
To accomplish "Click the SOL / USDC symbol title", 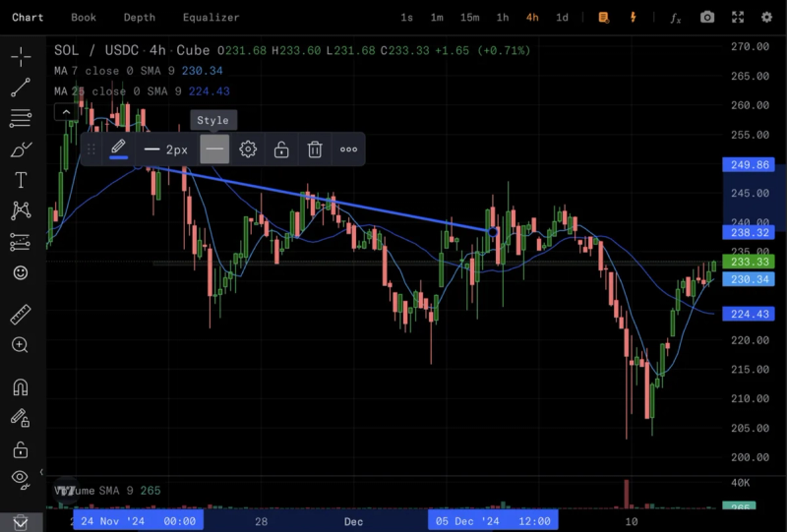I will [x=95, y=51].
